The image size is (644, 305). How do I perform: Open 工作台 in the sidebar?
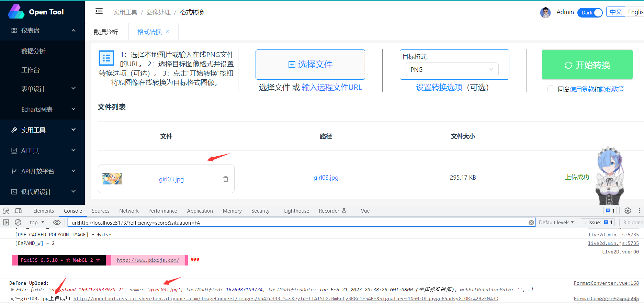[30, 70]
